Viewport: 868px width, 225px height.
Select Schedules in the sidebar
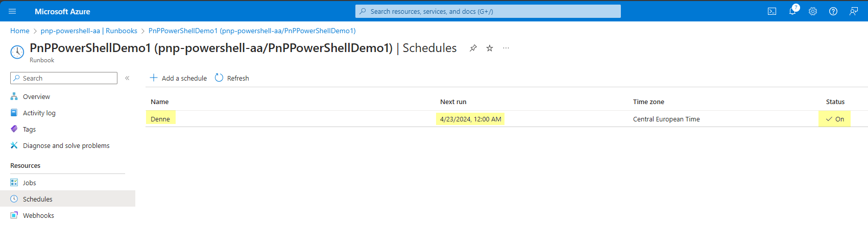pyautogui.click(x=67, y=199)
